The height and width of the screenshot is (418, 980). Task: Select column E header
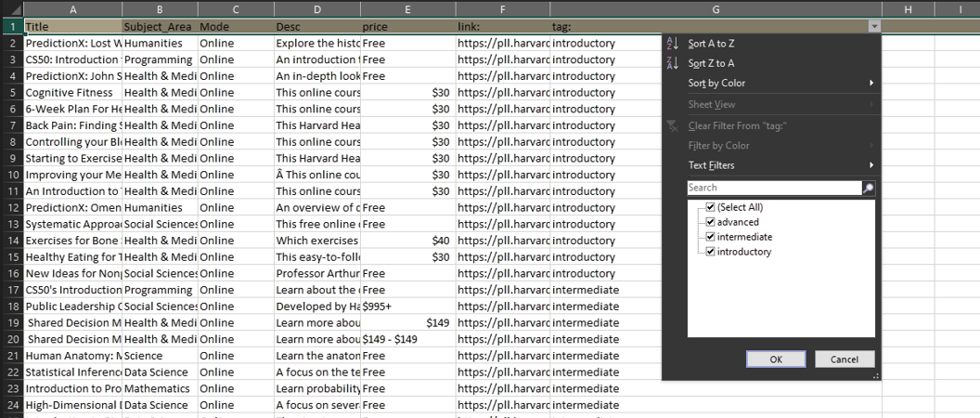point(407,8)
